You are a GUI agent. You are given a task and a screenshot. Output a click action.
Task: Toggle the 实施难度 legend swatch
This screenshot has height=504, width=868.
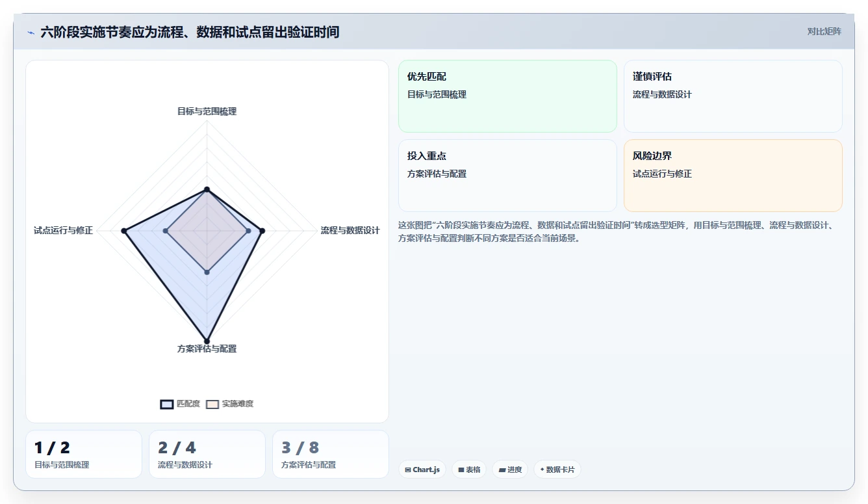click(212, 404)
